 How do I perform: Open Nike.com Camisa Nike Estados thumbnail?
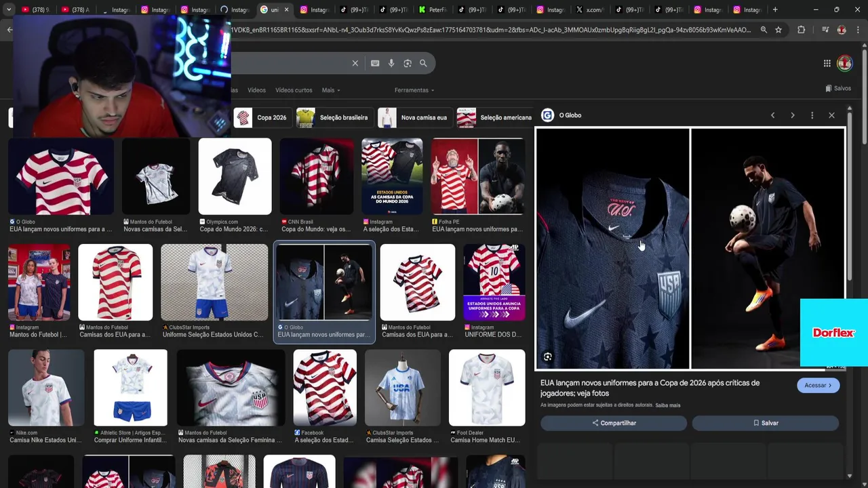pos(46,388)
